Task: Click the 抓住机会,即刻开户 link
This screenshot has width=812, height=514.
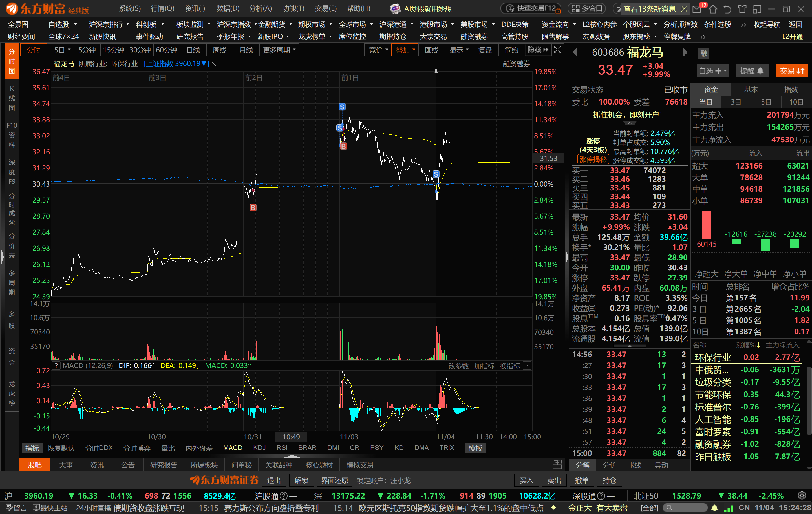Action: coord(629,115)
